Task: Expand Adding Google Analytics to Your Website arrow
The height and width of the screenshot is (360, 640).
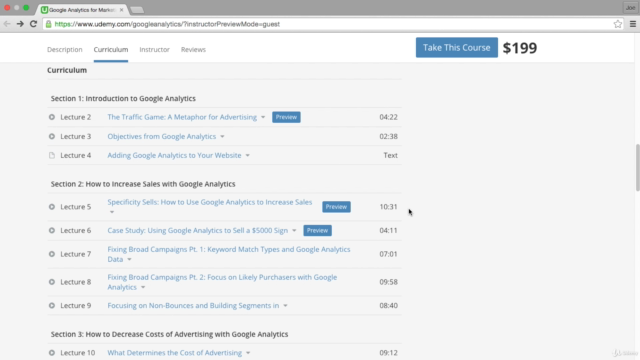Action: pos(248,156)
